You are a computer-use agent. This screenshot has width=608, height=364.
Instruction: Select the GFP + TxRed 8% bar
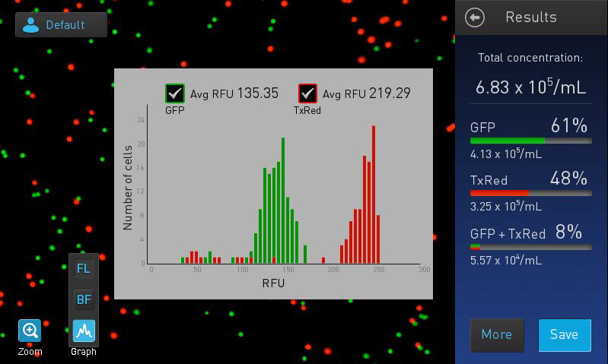(531, 247)
